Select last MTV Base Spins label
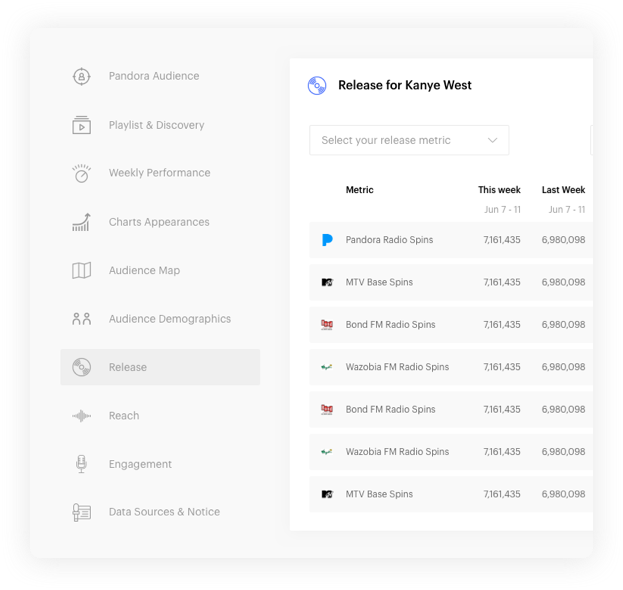623x590 pixels. [379, 494]
